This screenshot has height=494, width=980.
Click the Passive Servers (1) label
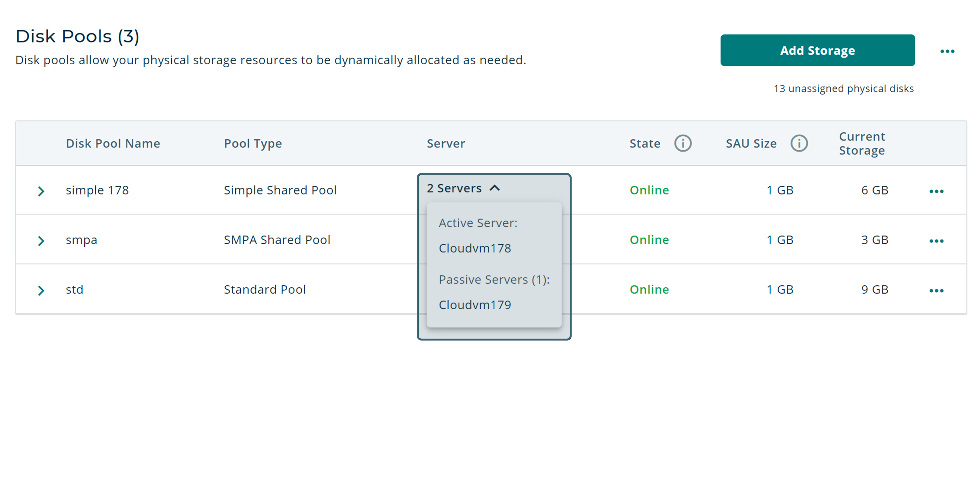(494, 280)
